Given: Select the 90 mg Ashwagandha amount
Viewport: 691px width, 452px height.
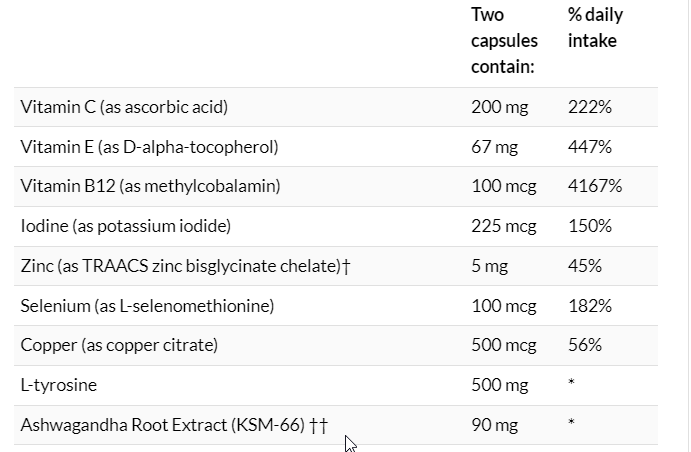Looking at the screenshot, I should 494,425.
